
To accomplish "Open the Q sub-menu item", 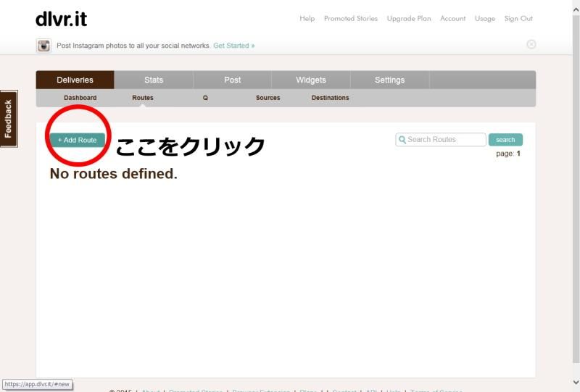I will pyautogui.click(x=205, y=98).
